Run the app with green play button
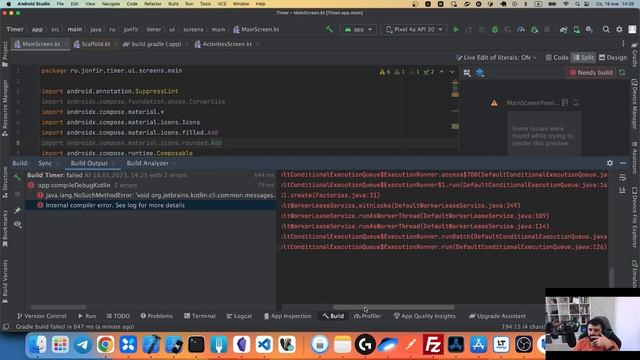This screenshot has height=360, width=640. 456,29
